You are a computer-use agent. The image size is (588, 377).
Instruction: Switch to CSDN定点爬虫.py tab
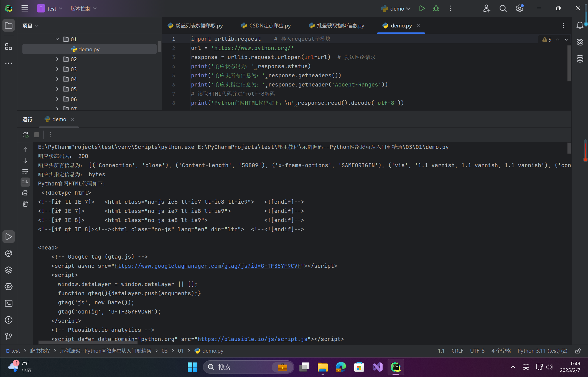click(x=266, y=26)
